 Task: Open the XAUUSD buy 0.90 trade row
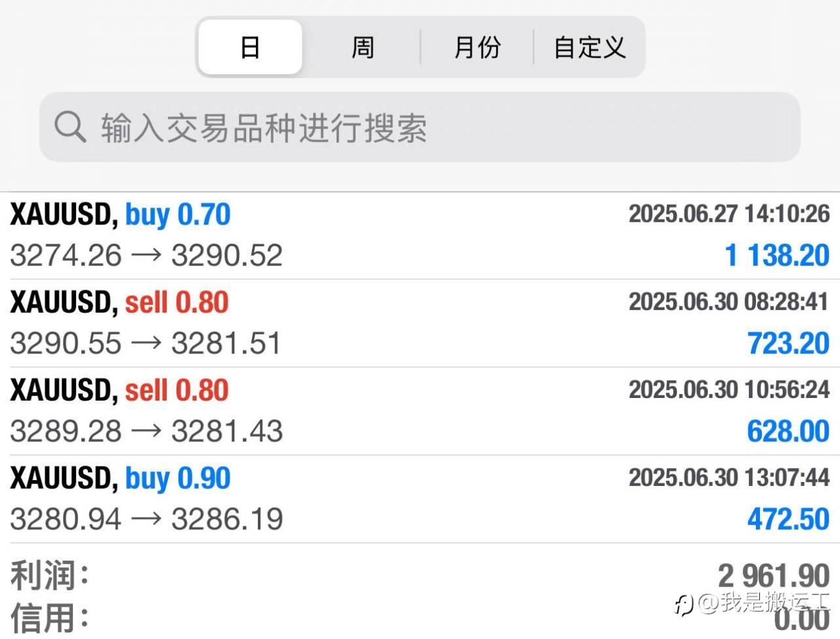(420, 499)
